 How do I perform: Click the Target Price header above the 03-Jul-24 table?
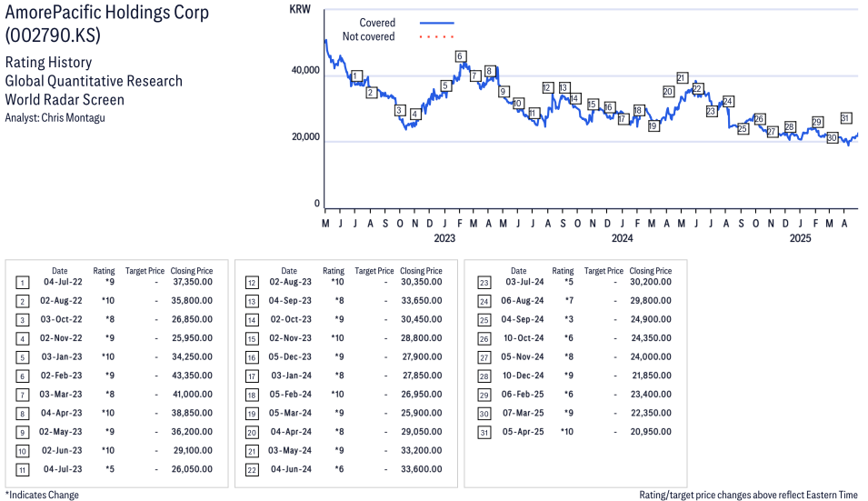pos(604,271)
